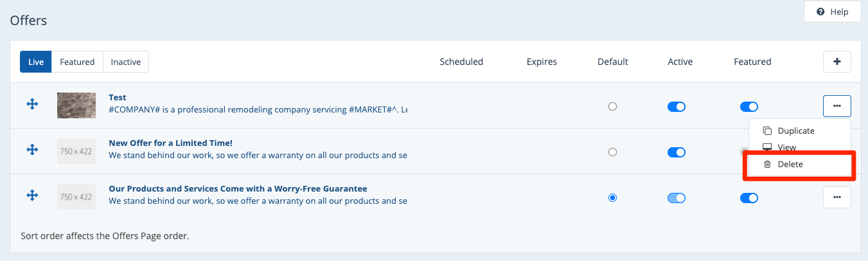Click the Test offer thumbnail image
Image resolution: width=868 pixels, height=261 pixels.
tap(76, 105)
